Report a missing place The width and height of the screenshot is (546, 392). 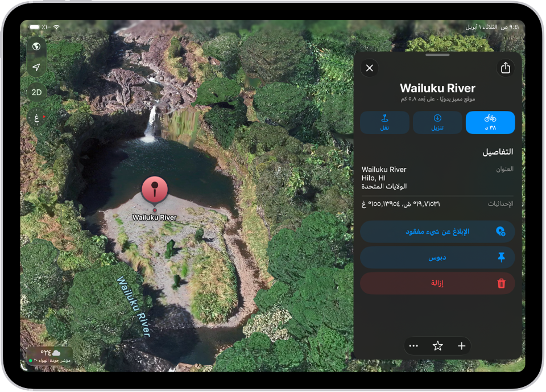(x=437, y=232)
